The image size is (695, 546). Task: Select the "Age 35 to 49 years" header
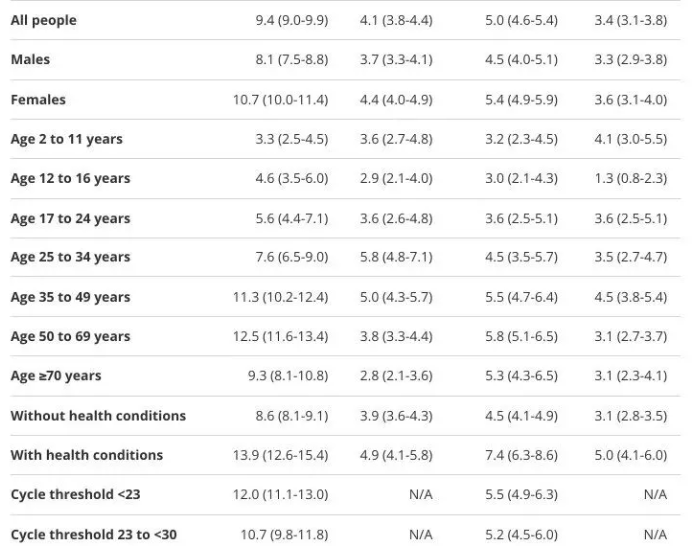pos(70,297)
